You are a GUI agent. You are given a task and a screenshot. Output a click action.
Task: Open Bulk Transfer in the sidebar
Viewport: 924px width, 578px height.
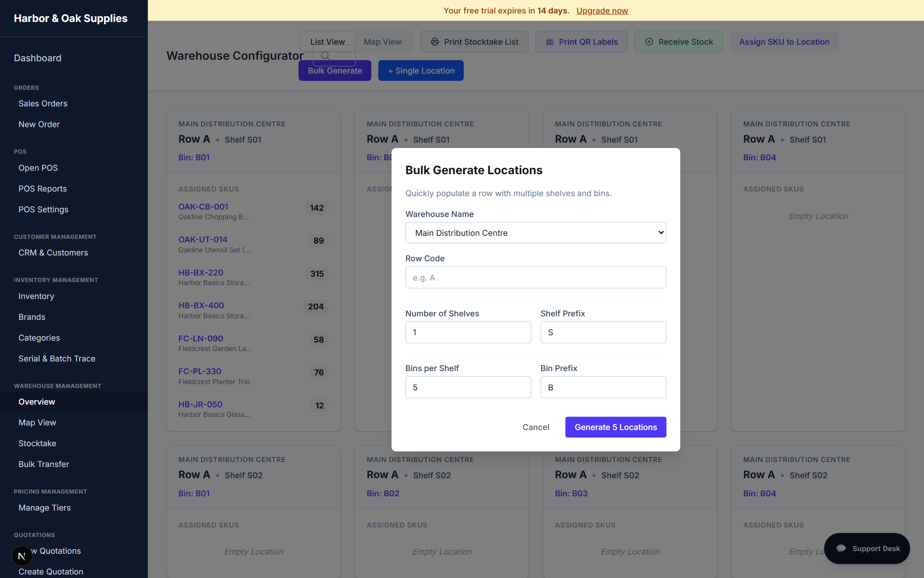pos(44,464)
